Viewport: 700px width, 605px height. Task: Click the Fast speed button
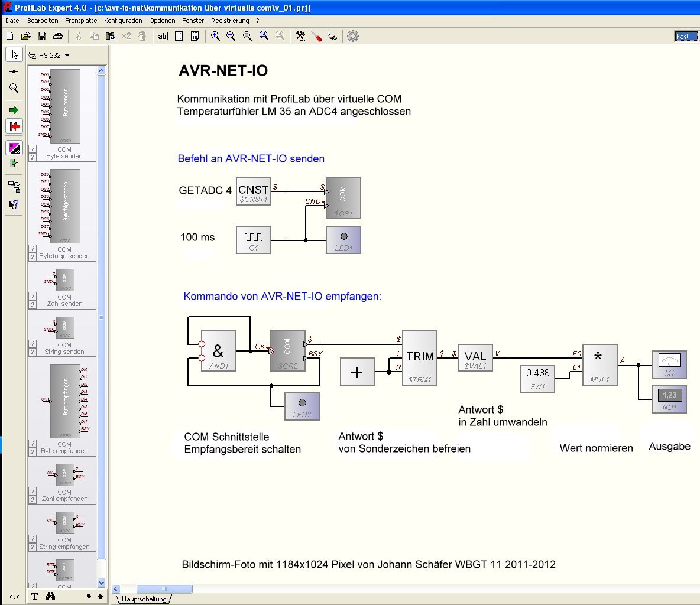point(686,37)
